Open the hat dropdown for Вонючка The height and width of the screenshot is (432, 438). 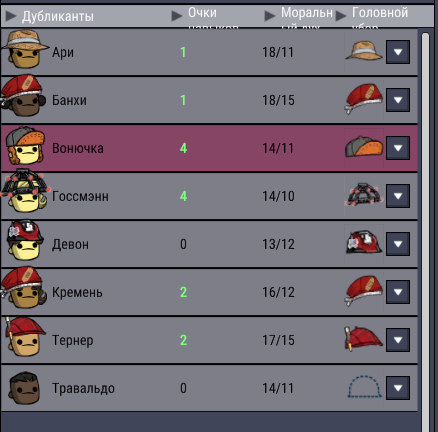(398, 148)
